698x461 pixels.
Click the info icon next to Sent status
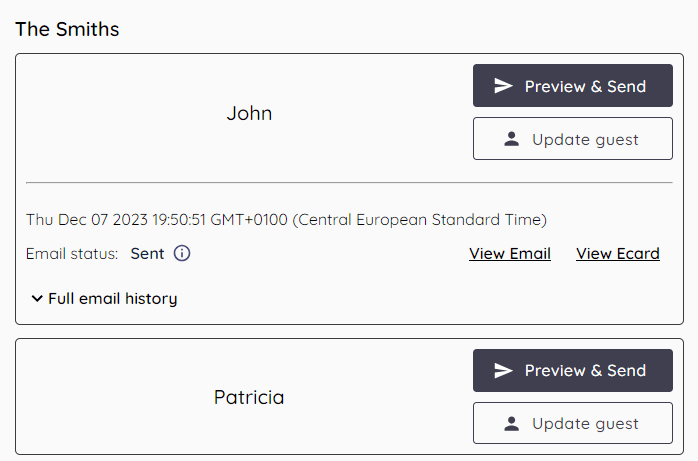[x=182, y=253]
